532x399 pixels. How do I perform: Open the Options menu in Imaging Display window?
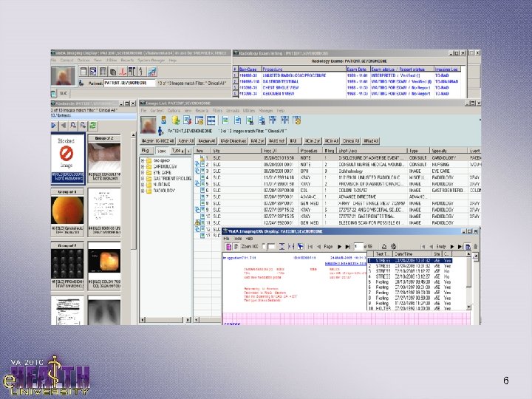coord(83,60)
